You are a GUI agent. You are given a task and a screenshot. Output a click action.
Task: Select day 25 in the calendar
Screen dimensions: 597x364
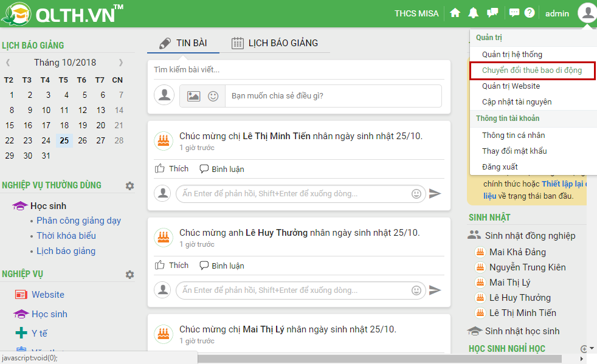[x=64, y=140]
